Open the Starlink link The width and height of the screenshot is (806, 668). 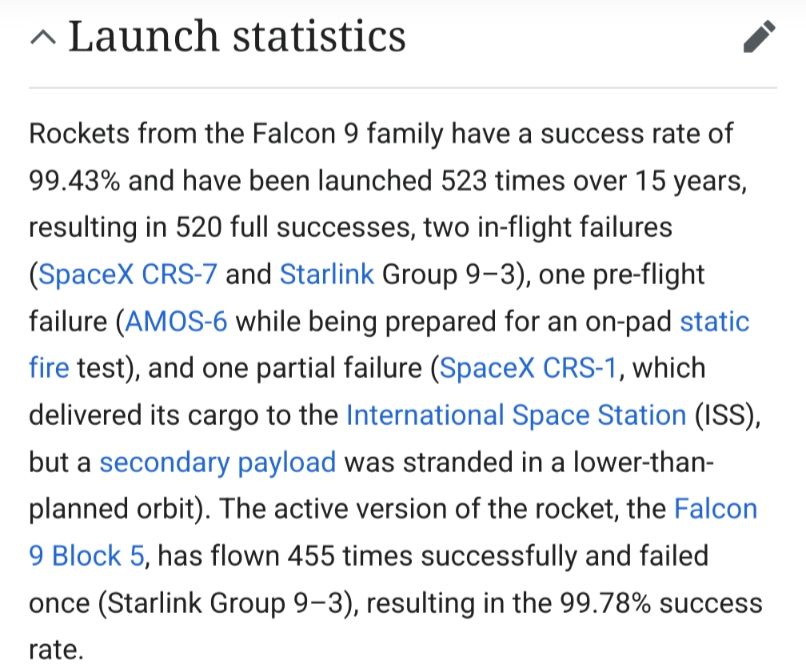point(326,274)
